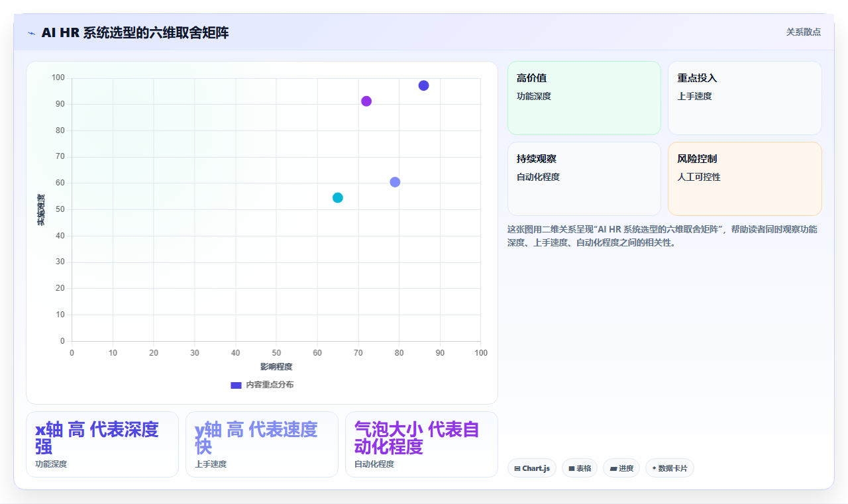This screenshot has height=504, width=848.
Task: Click the 上手速度 caption under y轴 card
Action: coord(211,464)
